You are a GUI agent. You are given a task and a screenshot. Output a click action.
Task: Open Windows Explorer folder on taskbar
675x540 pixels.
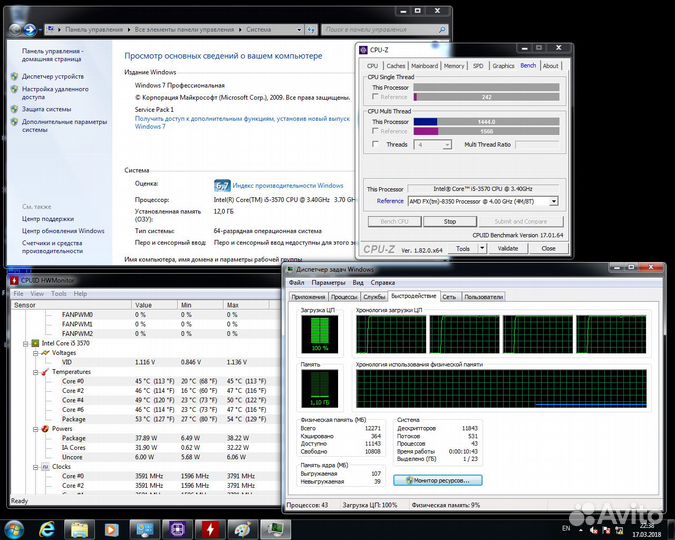(79, 529)
